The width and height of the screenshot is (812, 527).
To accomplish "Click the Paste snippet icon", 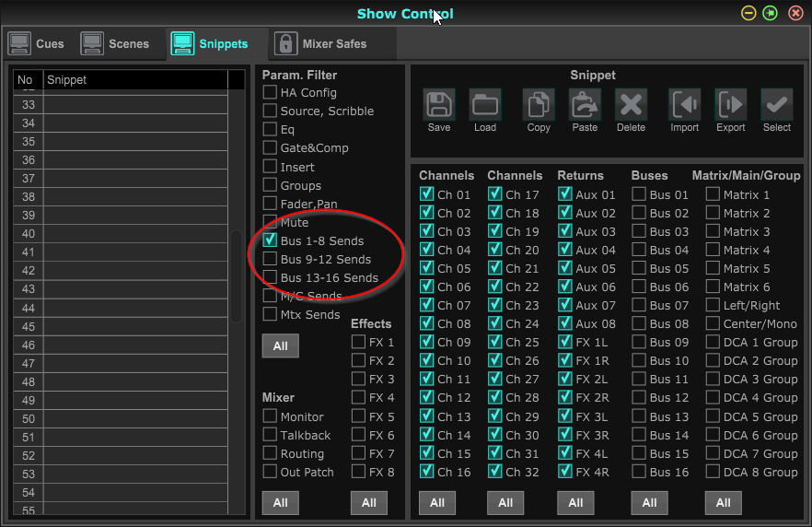I will [585, 105].
